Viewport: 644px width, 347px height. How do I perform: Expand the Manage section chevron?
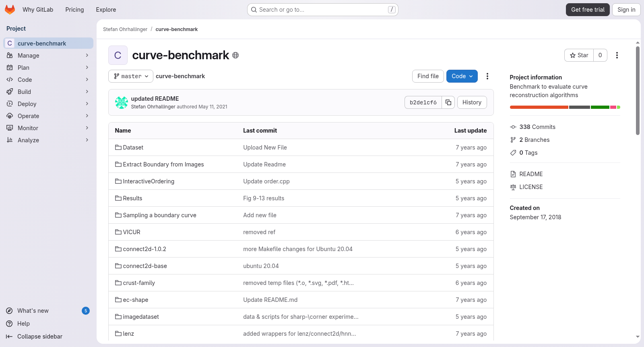click(x=87, y=56)
